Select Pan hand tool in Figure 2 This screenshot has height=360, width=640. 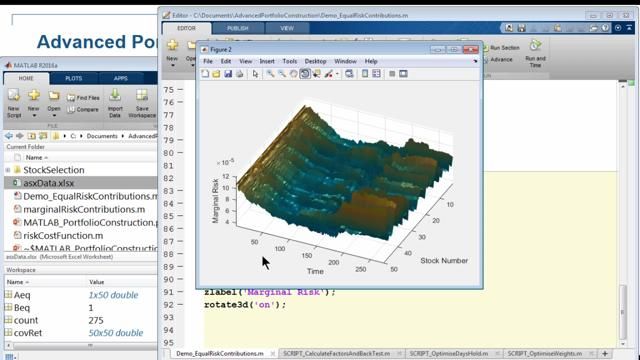pyautogui.click(x=293, y=74)
